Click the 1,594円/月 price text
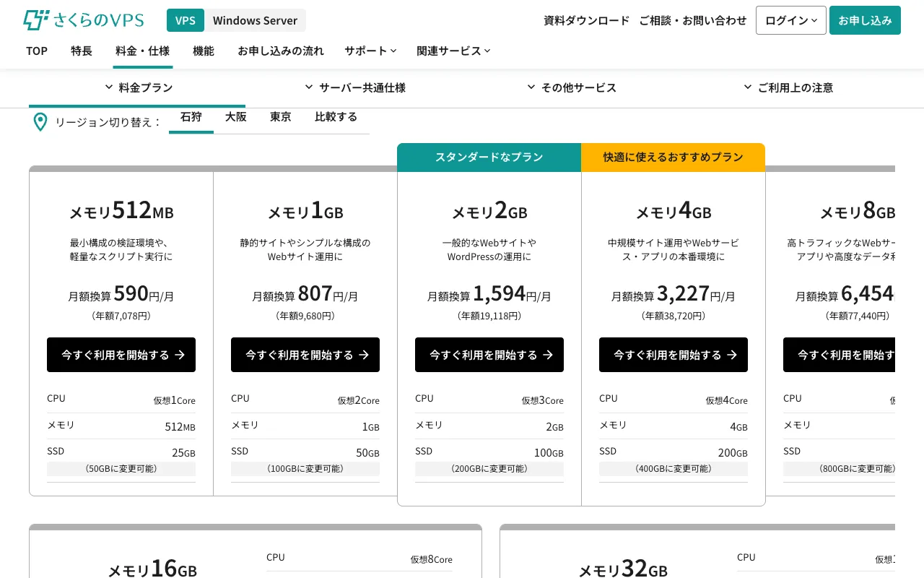The width and height of the screenshot is (924, 578). click(512, 293)
